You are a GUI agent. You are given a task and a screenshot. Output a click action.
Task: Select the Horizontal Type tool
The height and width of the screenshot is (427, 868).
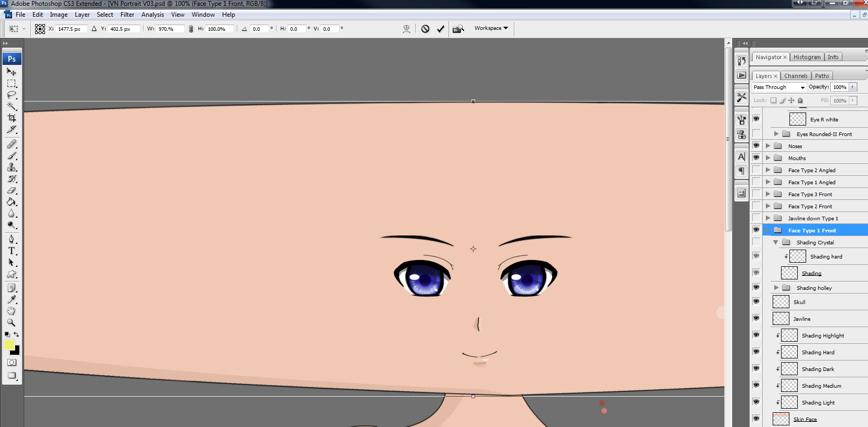tap(12, 251)
